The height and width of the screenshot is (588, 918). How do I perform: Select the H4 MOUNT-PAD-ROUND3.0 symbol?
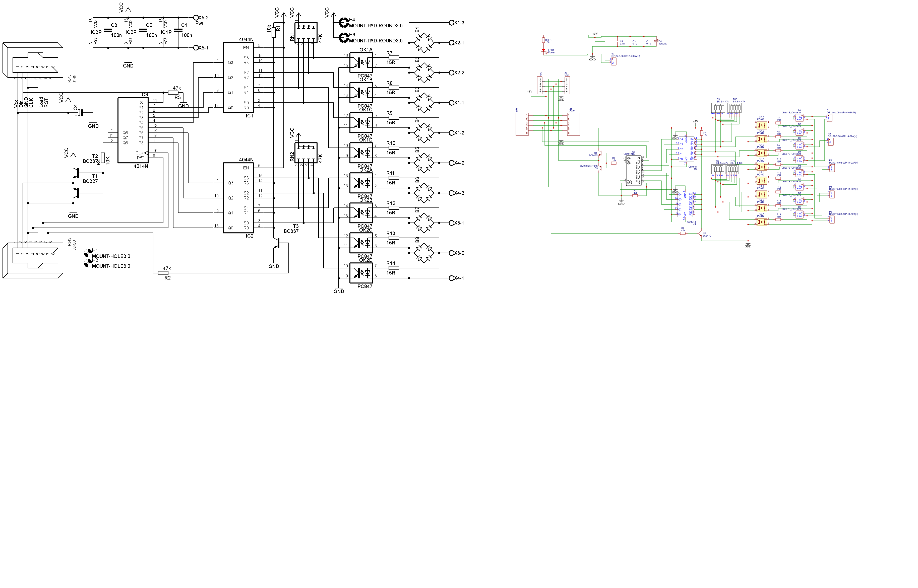click(x=344, y=22)
